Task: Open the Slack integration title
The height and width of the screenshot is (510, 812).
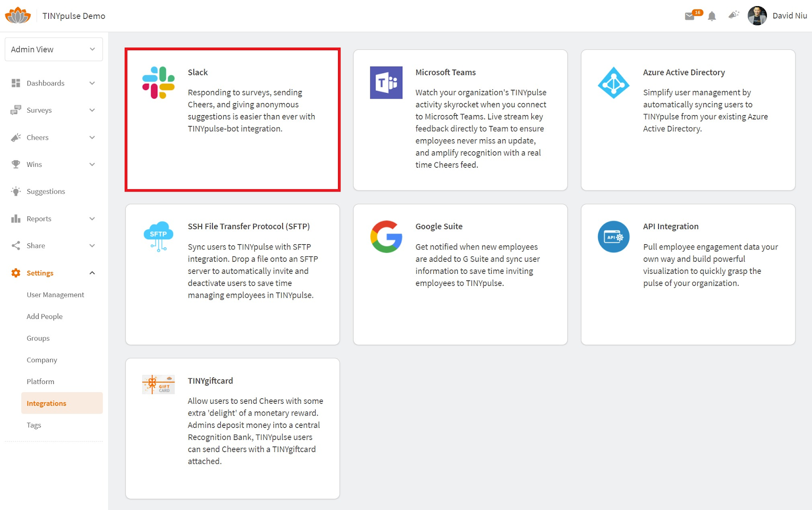Action: tap(198, 72)
